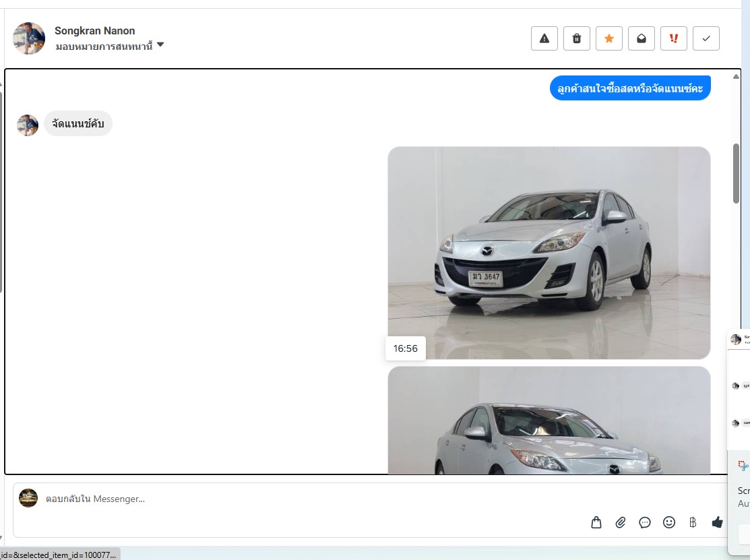This screenshot has width=750, height=560.
Task: Open the second partially visible car photo
Action: [549, 421]
